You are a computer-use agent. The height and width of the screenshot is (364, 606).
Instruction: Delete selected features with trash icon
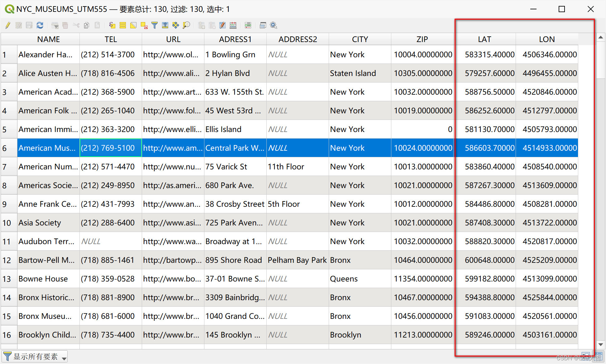click(65, 26)
